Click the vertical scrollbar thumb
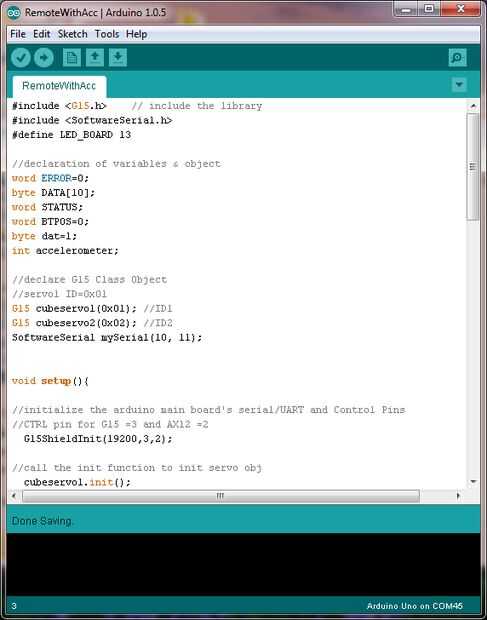The height and width of the screenshot is (620, 487). [x=473, y=166]
